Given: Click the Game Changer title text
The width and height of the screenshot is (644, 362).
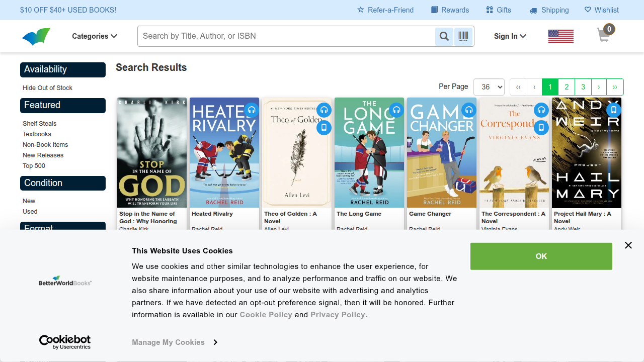Looking at the screenshot, I should (430, 214).
